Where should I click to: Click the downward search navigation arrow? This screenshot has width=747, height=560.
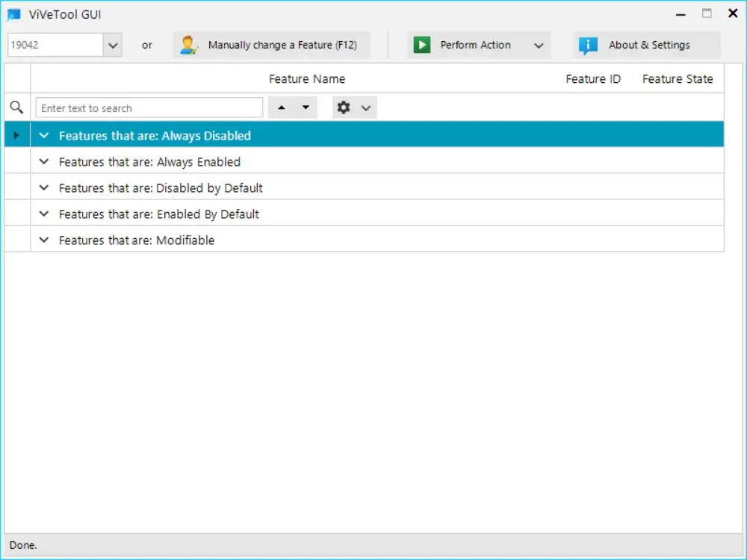(x=304, y=107)
